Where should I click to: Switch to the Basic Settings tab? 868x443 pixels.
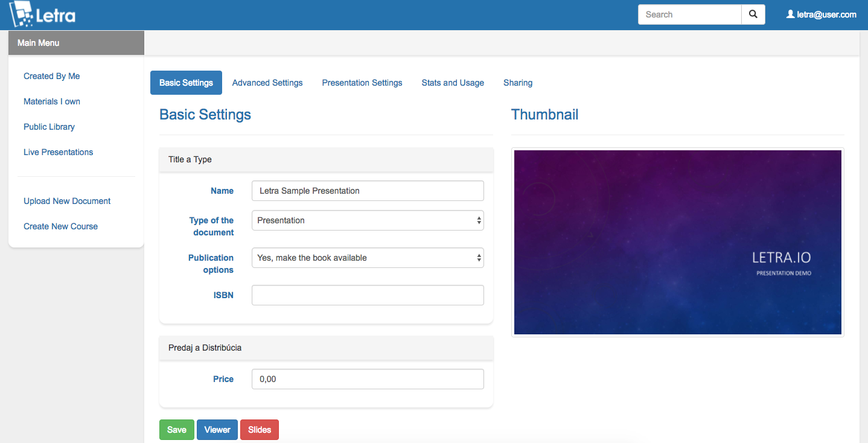tap(186, 83)
